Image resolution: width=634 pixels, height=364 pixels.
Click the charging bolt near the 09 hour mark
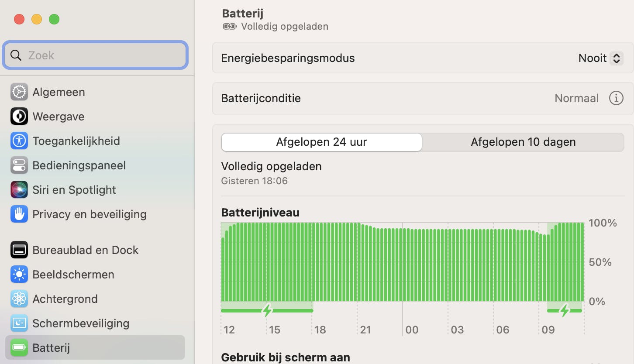(x=565, y=310)
